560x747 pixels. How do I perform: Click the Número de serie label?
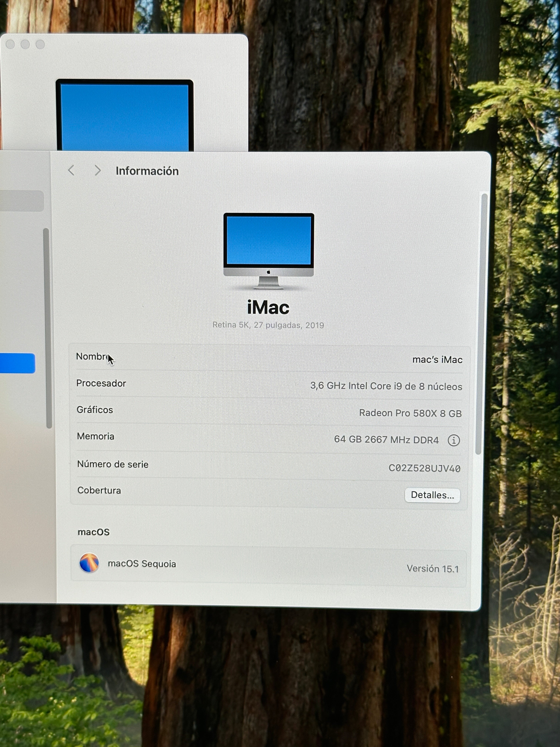113,464
